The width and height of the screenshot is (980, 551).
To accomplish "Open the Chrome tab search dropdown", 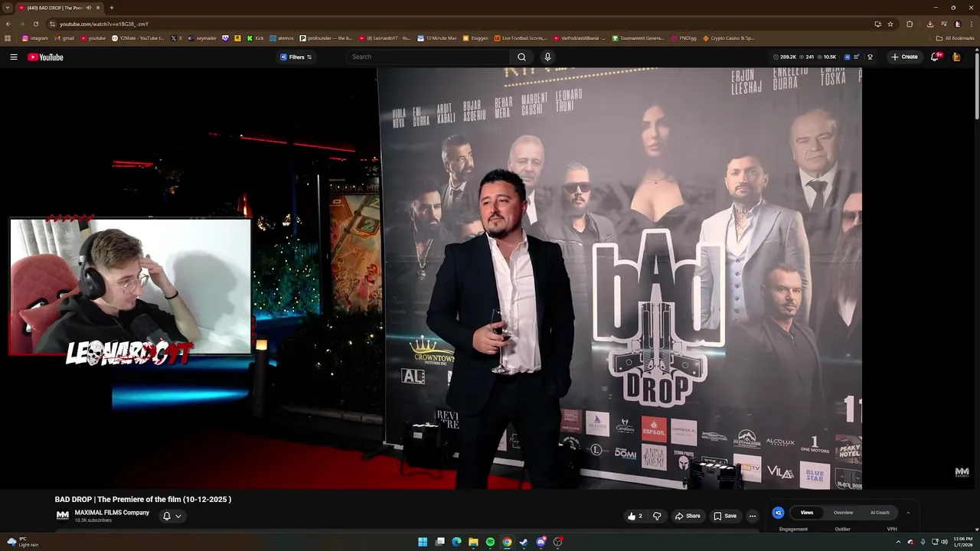I will pyautogui.click(x=7, y=8).
